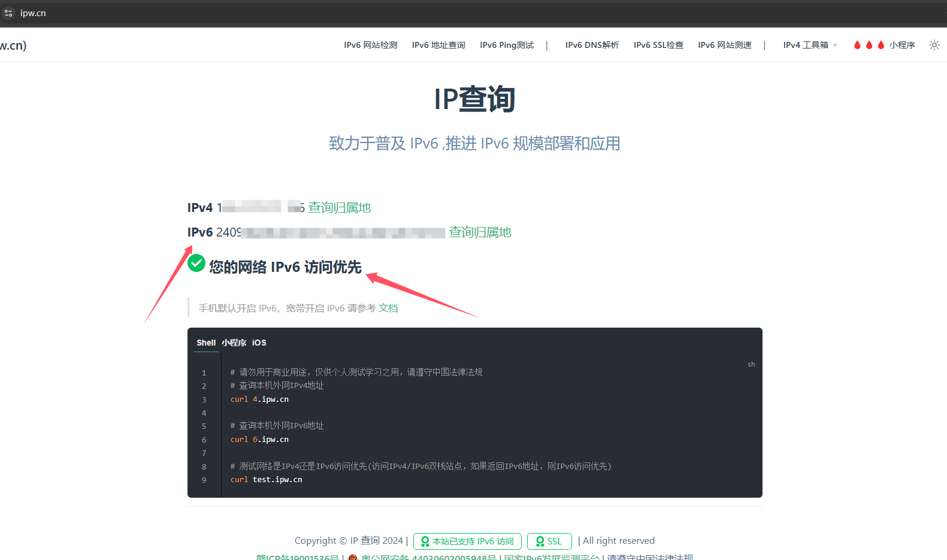Select the Shell code tab

(x=206, y=343)
